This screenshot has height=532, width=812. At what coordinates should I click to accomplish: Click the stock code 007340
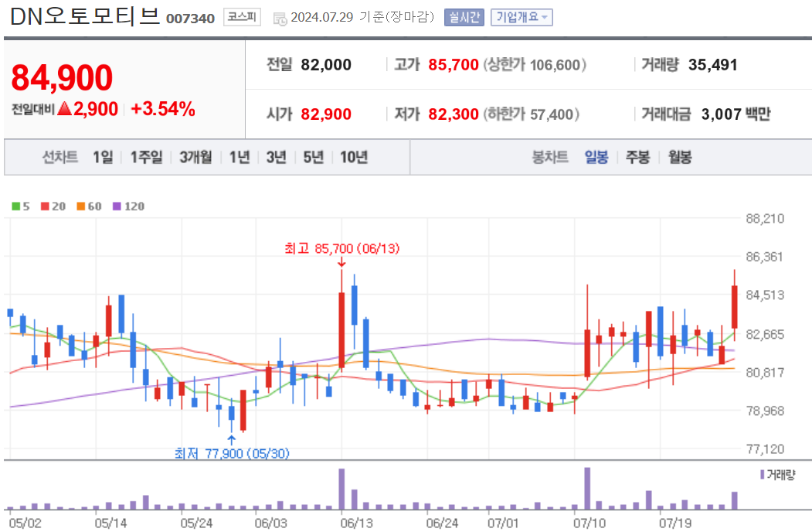click(190, 19)
